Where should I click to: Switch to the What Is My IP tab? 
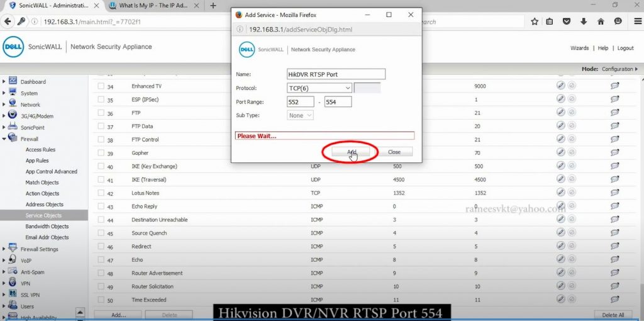coord(155,6)
